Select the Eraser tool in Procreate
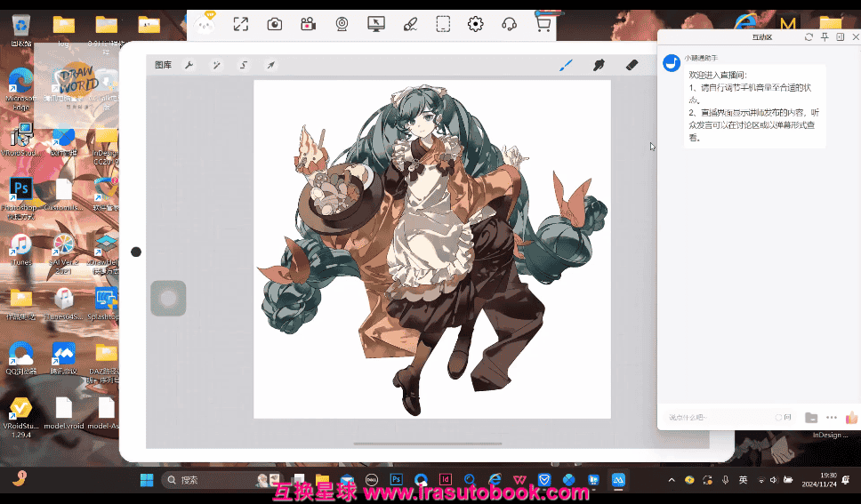Image resolution: width=861 pixels, height=504 pixels. [x=632, y=65]
